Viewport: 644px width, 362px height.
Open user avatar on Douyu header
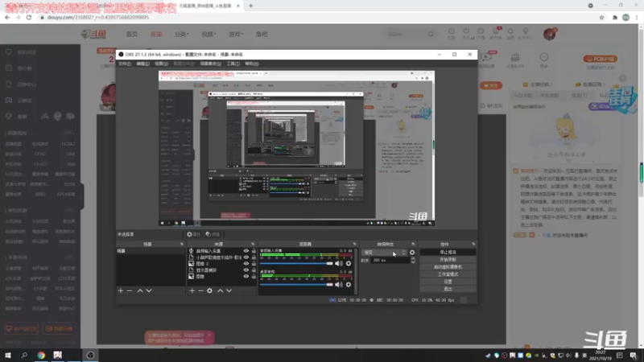coord(550,34)
